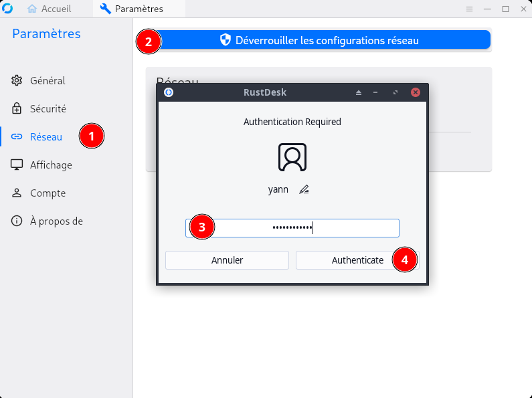The width and height of the screenshot is (532, 398).
Task: Click the RustDesk icon in dialog title bar
Action: tap(169, 92)
